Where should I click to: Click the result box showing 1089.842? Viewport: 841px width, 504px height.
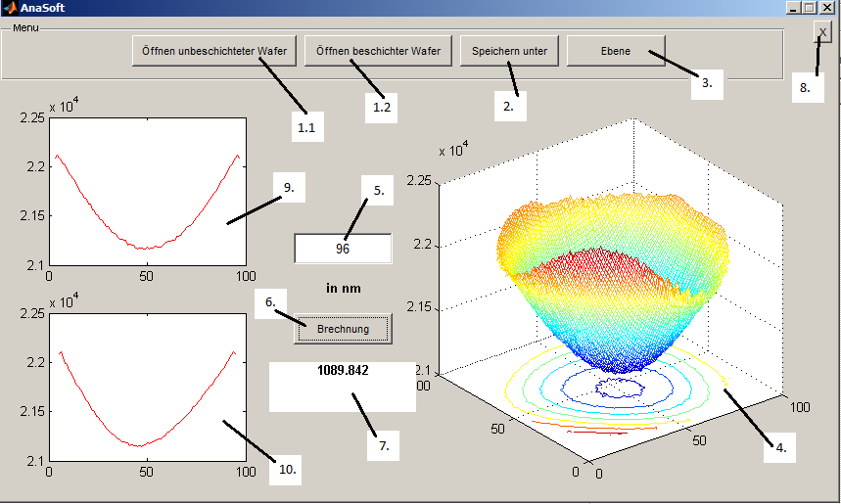click(x=343, y=386)
